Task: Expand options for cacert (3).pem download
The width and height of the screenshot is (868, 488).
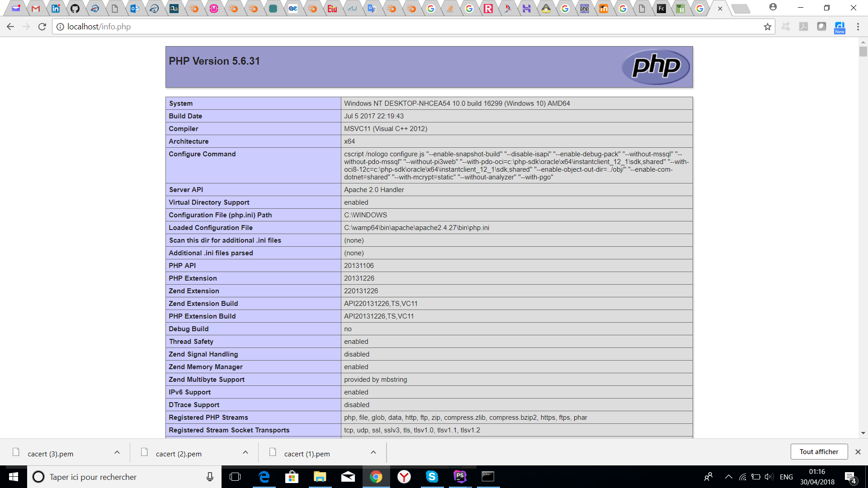Action: (117, 452)
